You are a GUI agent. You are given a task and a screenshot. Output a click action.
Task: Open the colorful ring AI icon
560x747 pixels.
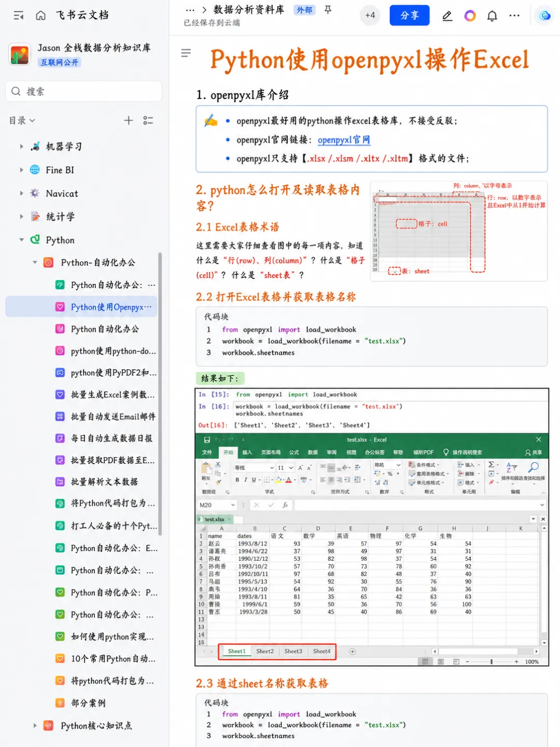pos(470,16)
